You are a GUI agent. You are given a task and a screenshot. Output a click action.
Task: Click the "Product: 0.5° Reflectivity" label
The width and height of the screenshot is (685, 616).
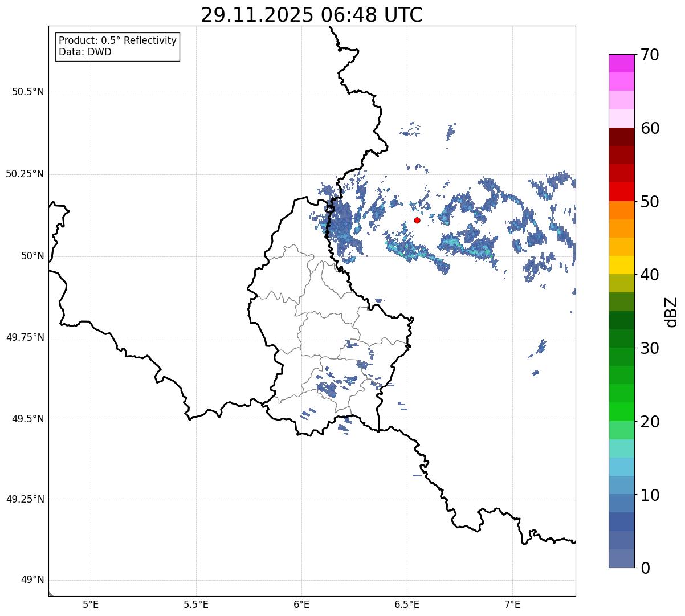pyautogui.click(x=117, y=40)
